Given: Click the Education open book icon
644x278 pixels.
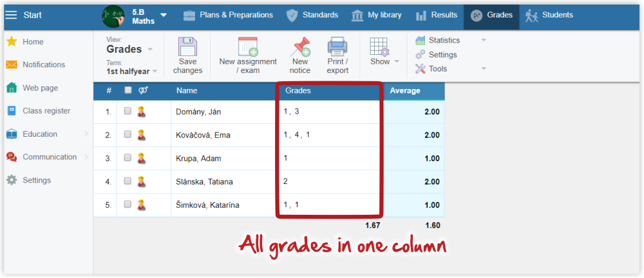Looking at the screenshot, I should [12, 134].
